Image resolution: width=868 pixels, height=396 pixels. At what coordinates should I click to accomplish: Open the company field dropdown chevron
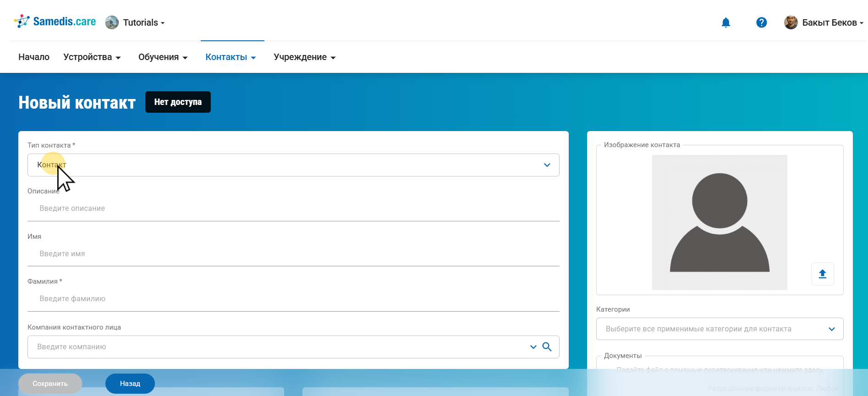(533, 347)
